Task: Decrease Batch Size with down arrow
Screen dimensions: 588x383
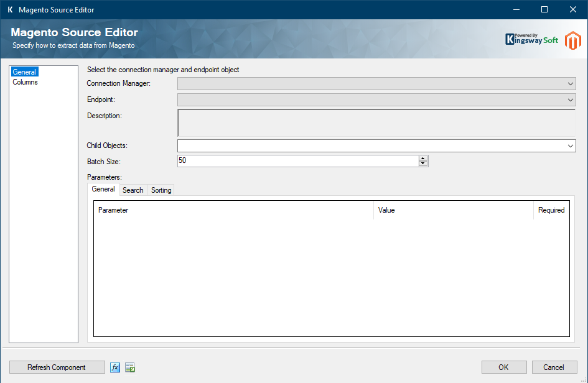Action: (x=423, y=164)
